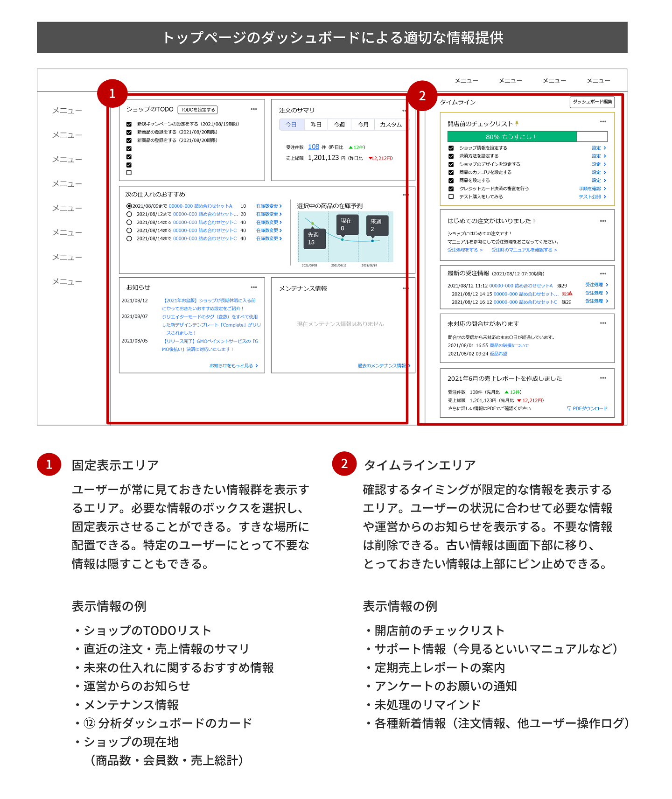The height and width of the screenshot is (799, 672).
Task: Select the 2021/08/12まで radio button
Action: pyautogui.click(x=129, y=214)
